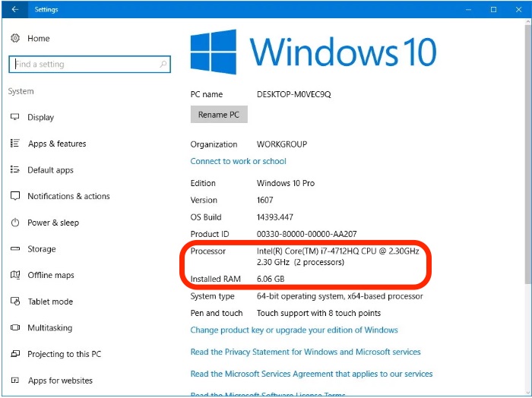Click the WORKGROUP organization value
This screenshot has width=532, height=398.
282,144
